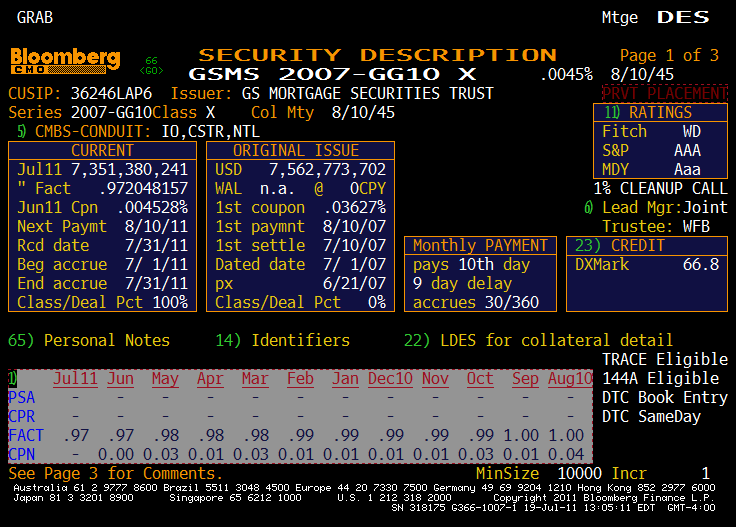Open 14) Identifiers
The image size is (736, 527).
[283, 340]
